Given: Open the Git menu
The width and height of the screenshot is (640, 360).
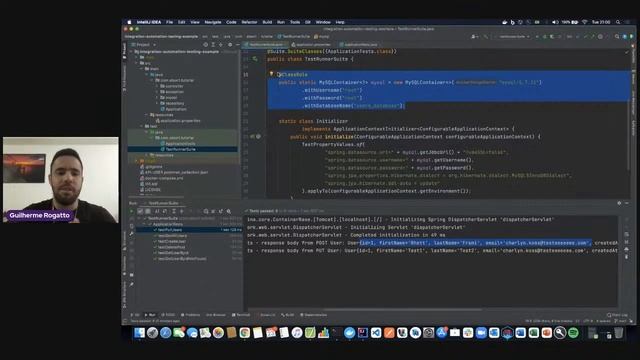Looking at the screenshot, I should point(308,22).
